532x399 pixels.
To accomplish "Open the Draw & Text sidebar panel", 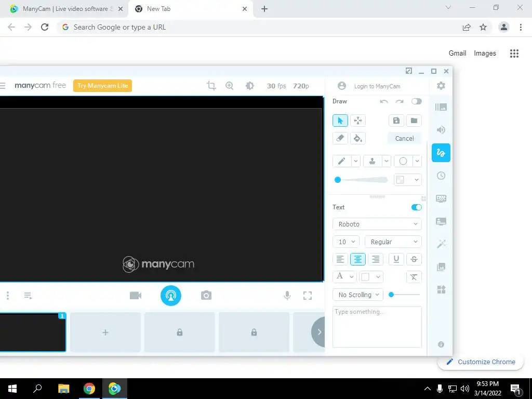I will tap(441, 153).
